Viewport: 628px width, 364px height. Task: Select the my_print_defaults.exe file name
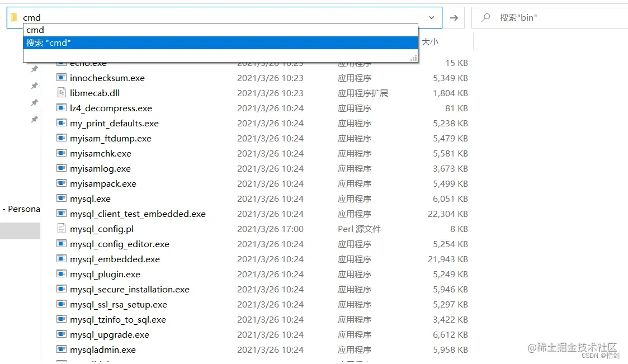pos(114,124)
